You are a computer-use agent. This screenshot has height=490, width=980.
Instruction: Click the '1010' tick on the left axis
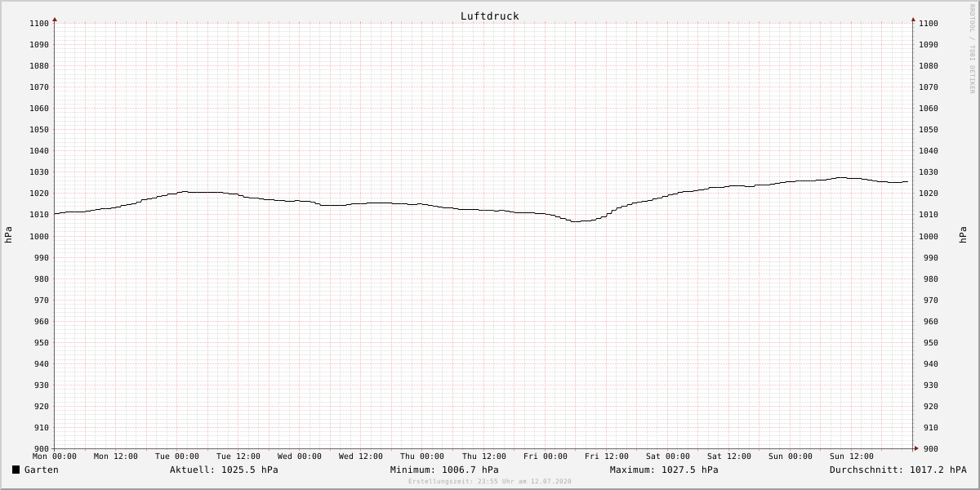coord(40,215)
